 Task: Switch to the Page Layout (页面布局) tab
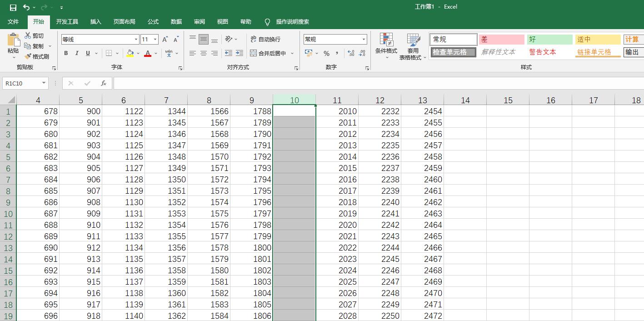point(125,21)
